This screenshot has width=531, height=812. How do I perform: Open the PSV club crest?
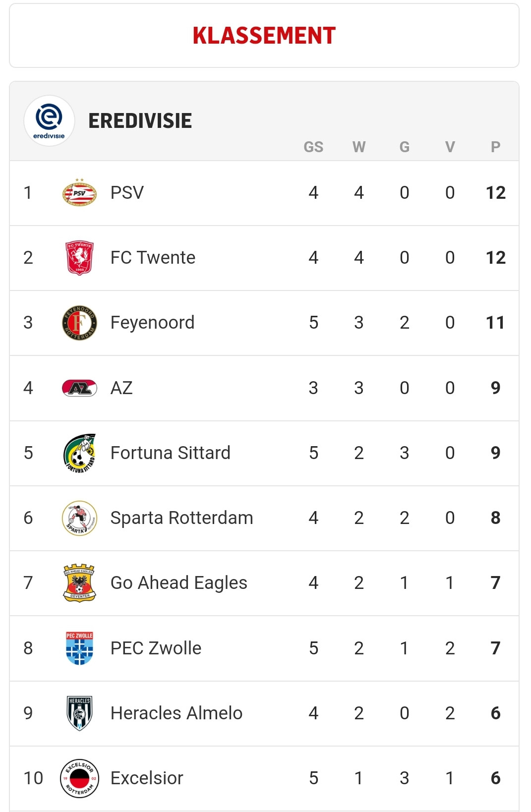click(79, 193)
